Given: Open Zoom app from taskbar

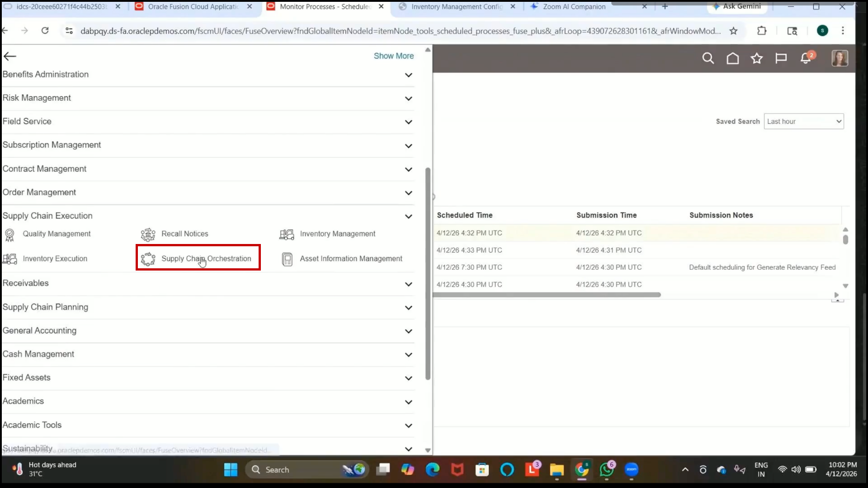Looking at the screenshot, I should click(x=632, y=469).
